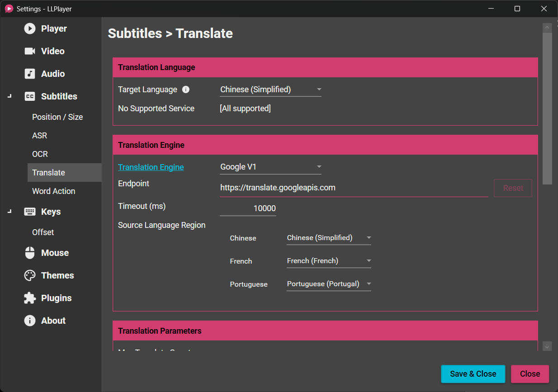The height and width of the screenshot is (392, 558).
Task: Click the Save & Close button
Action: tap(473, 373)
